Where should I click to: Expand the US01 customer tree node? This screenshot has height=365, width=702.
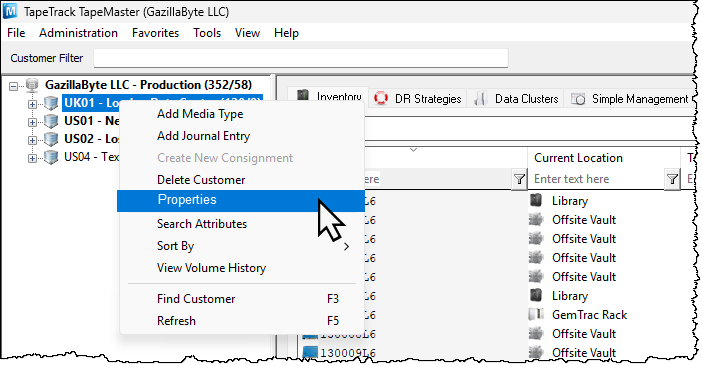tap(32, 122)
